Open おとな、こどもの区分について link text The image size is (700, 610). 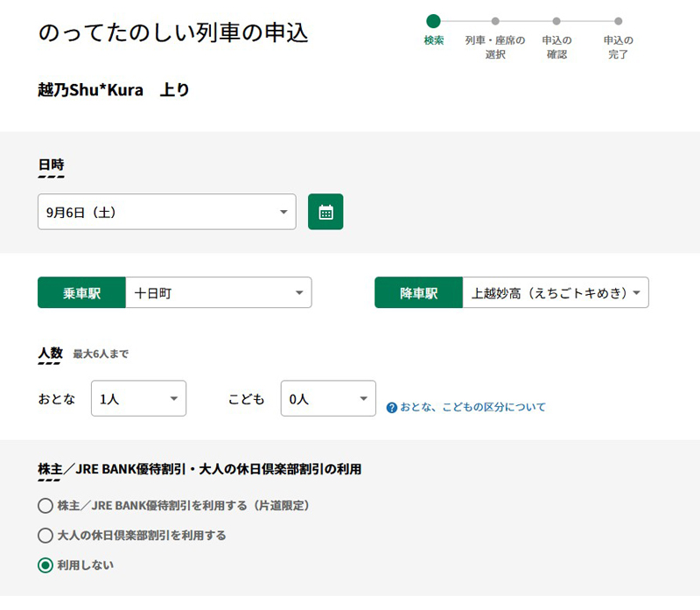472,408
